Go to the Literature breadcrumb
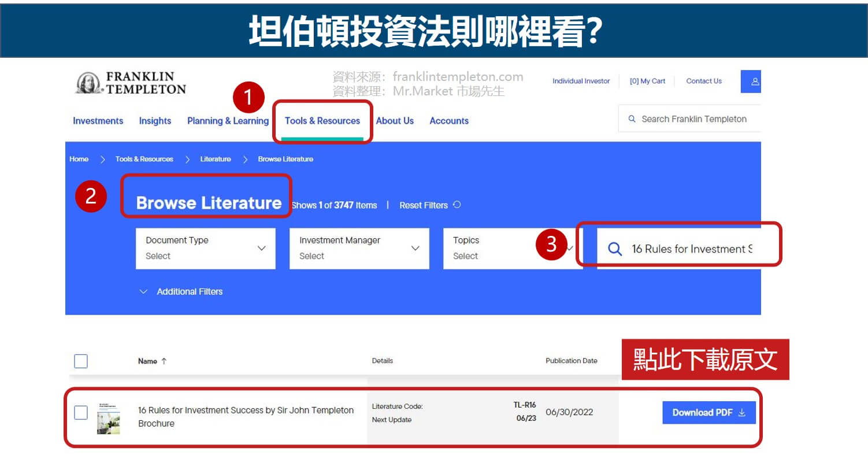 216,159
